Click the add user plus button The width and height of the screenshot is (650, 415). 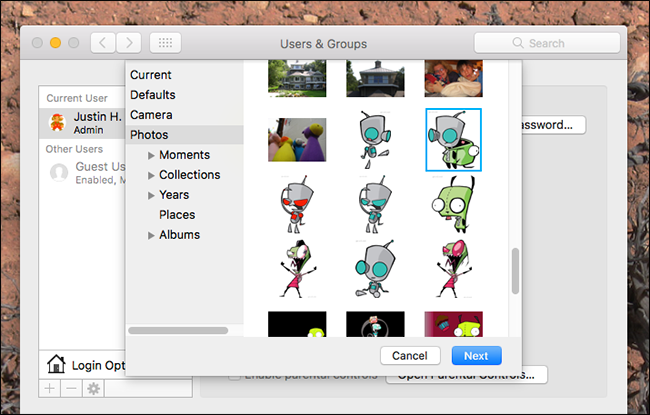point(50,388)
